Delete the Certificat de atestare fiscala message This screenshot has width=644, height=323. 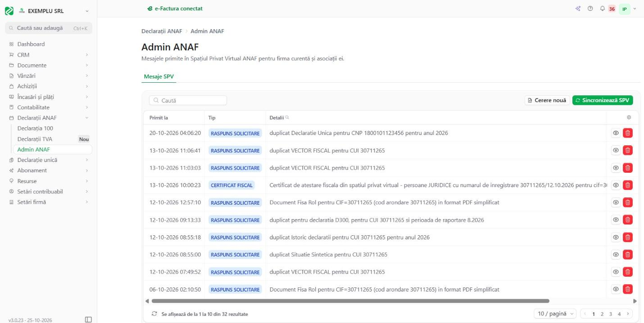coord(627,185)
